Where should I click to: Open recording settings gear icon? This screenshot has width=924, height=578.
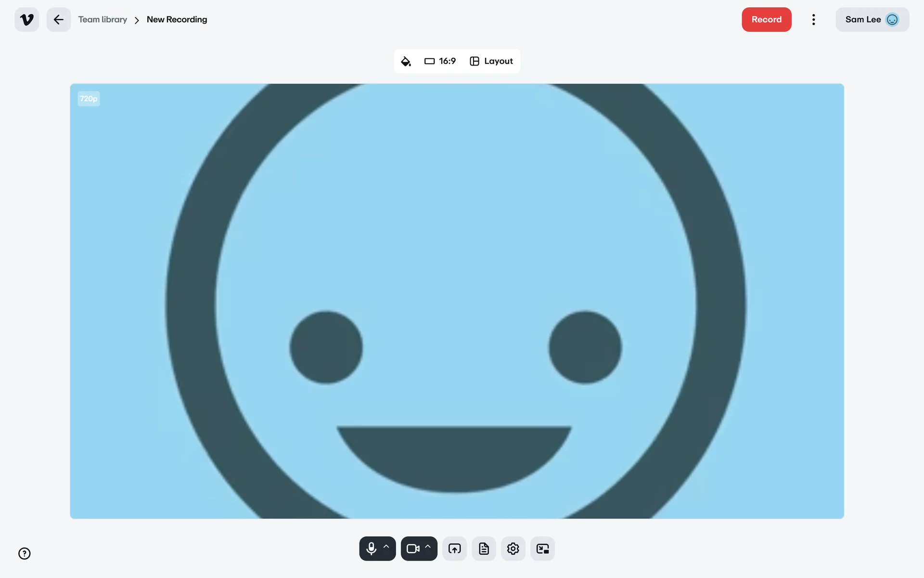[x=513, y=549]
